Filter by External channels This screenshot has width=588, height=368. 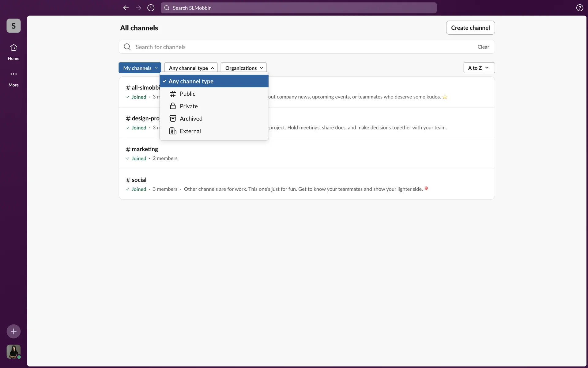click(x=190, y=131)
